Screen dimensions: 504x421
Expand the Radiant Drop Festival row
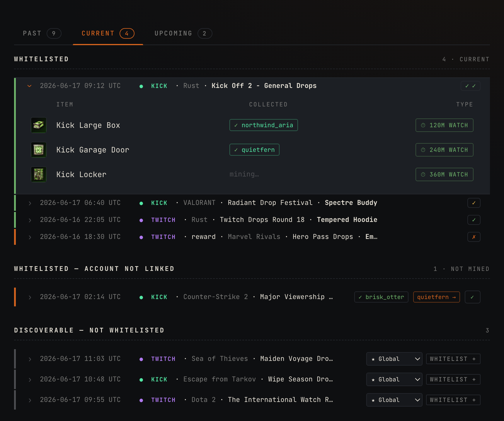30,203
